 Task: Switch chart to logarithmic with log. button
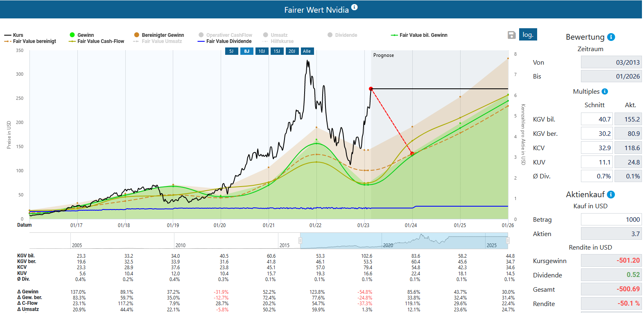click(x=528, y=34)
